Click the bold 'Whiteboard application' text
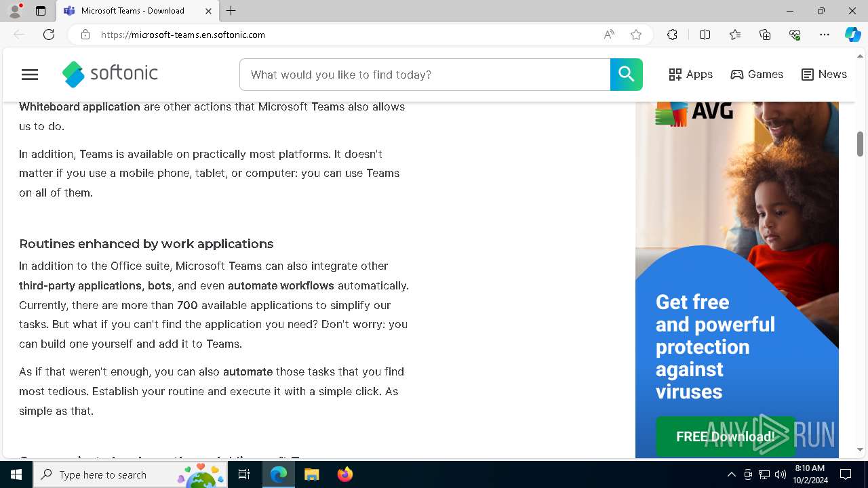The width and height of the screenshot is (868, 488). 79,106
